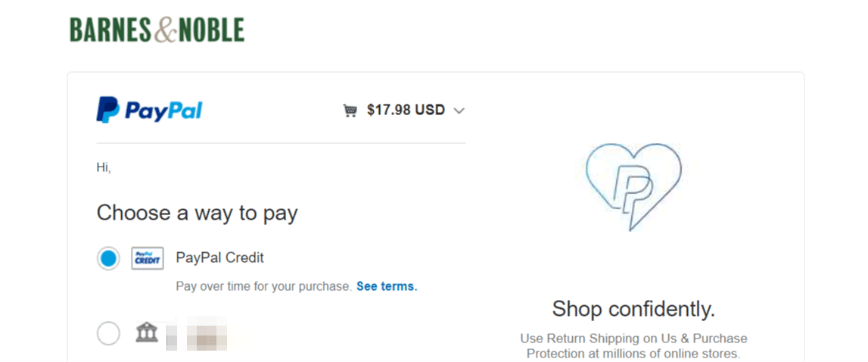Click the shopping cart icon

point(350,111)
